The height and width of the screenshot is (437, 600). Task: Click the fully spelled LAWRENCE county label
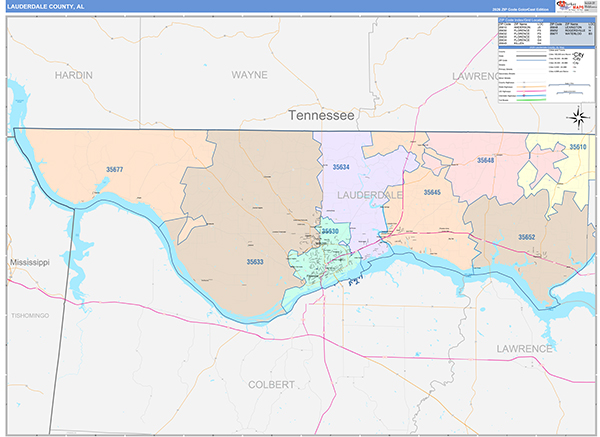coord(524,349)
